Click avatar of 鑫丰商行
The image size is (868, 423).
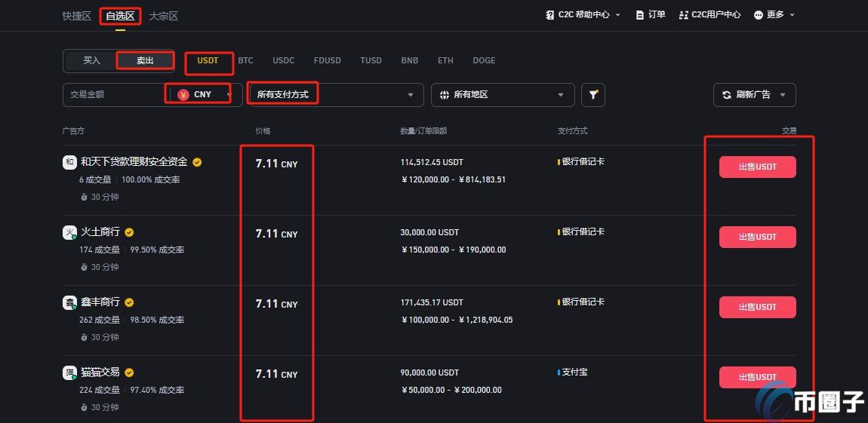(69, 302)
